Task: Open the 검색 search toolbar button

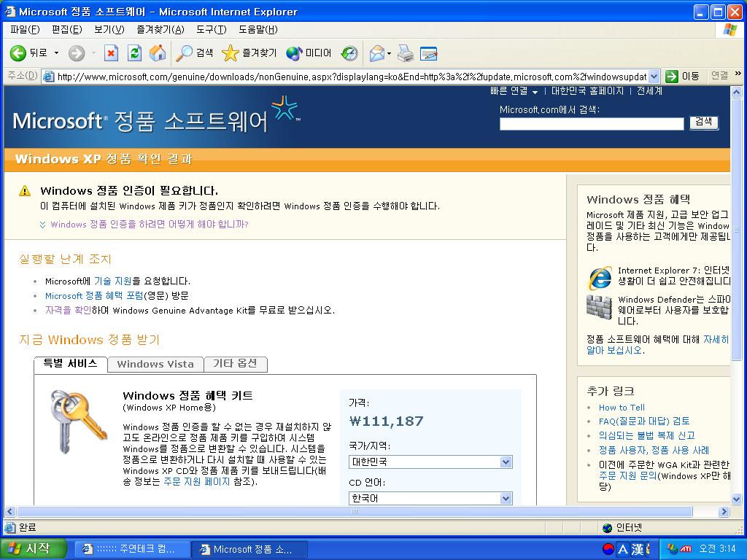Action: pyautogui.click(x=194, y=52)
